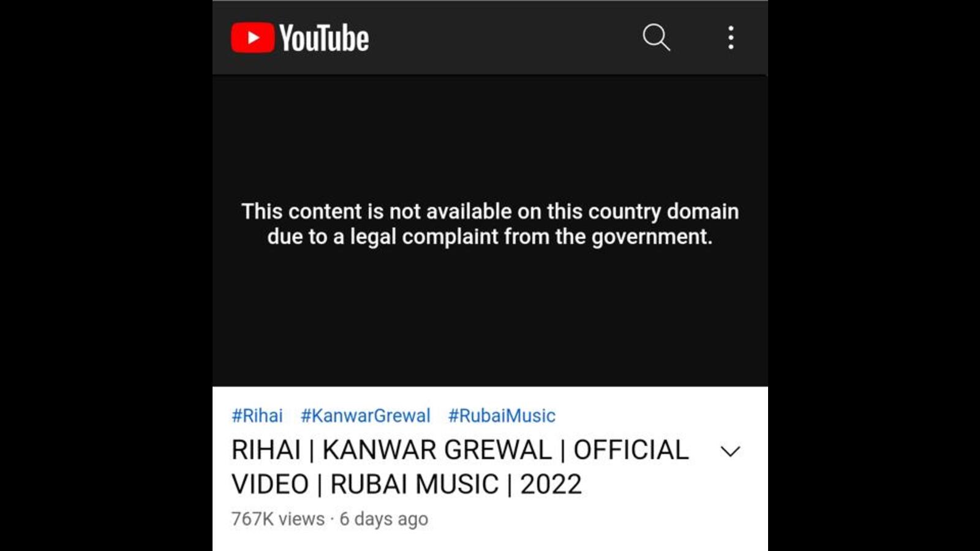Screen dimensions: 980x551
Task: Open the #KanwarGrewal hashtag link
Action: pyautogui.click(x=366, y=416)
